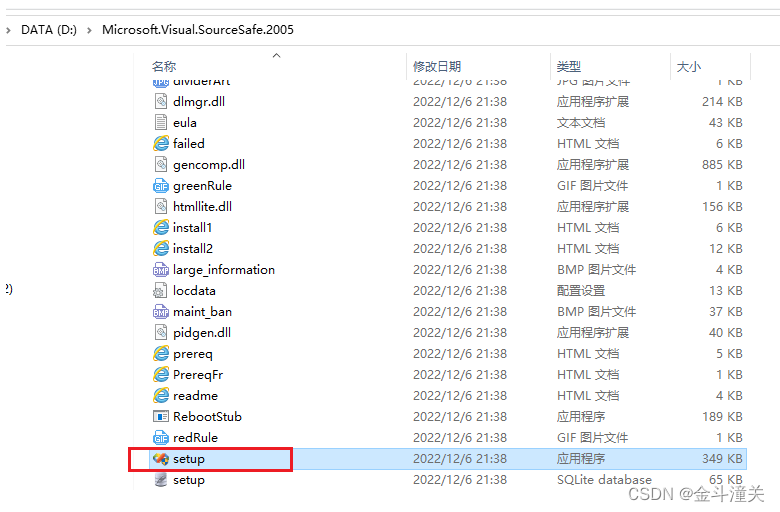The image size is (780, 512).
Task: Click the 885 KB size cell
Action: tap(722, 165)
